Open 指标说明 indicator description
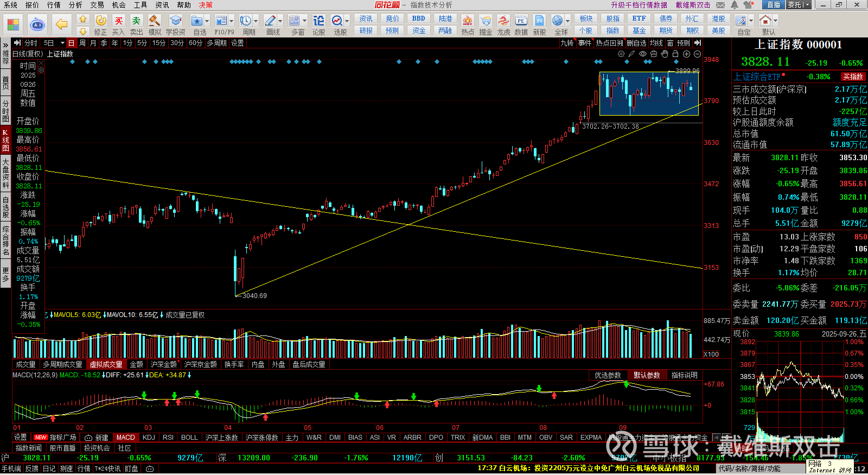 684,375
